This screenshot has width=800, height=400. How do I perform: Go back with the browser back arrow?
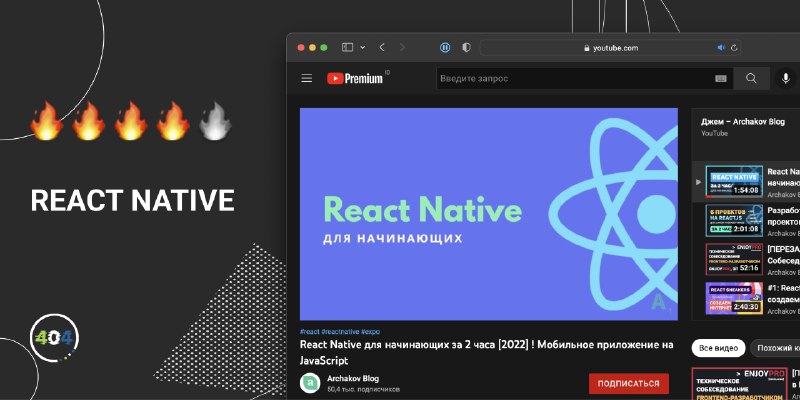[382, 47]
